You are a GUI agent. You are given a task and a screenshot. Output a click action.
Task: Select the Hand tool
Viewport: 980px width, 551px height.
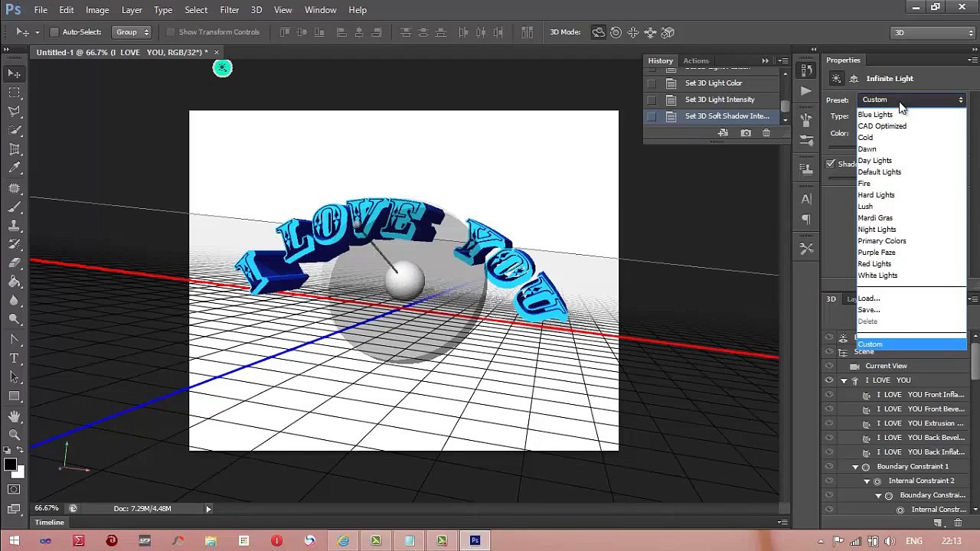(15, 416)
